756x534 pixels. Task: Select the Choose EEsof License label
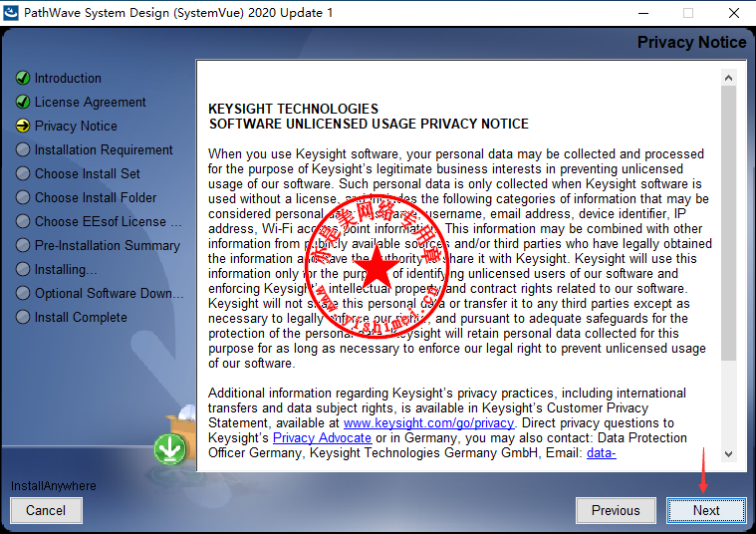coord(108,222)
